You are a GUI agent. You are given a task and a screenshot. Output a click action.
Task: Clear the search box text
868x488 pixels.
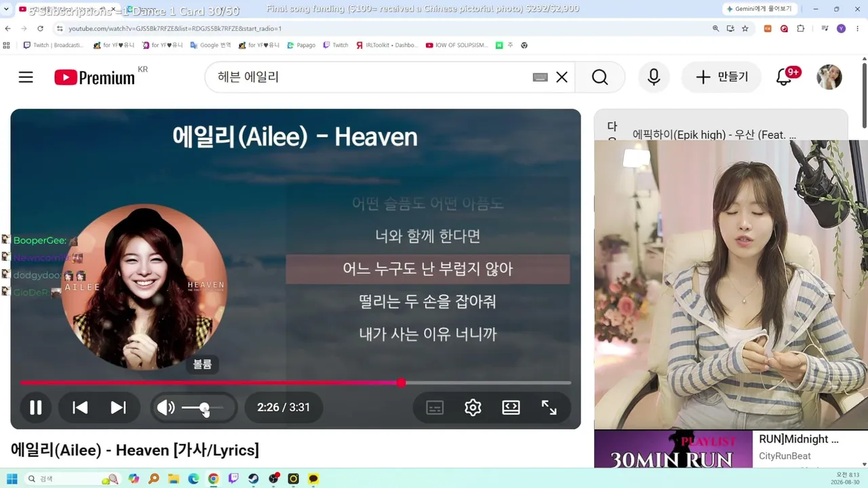[x=561, y=77]
